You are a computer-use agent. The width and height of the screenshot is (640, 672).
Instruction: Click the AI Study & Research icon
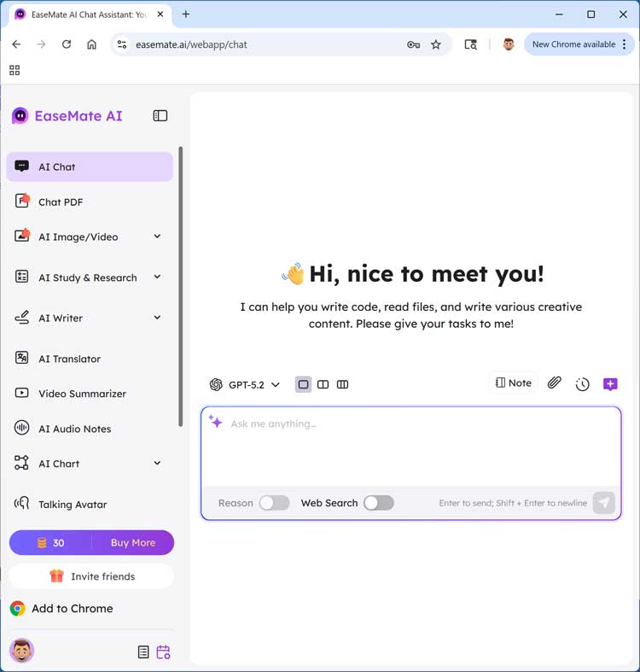(x=21, y=277)
